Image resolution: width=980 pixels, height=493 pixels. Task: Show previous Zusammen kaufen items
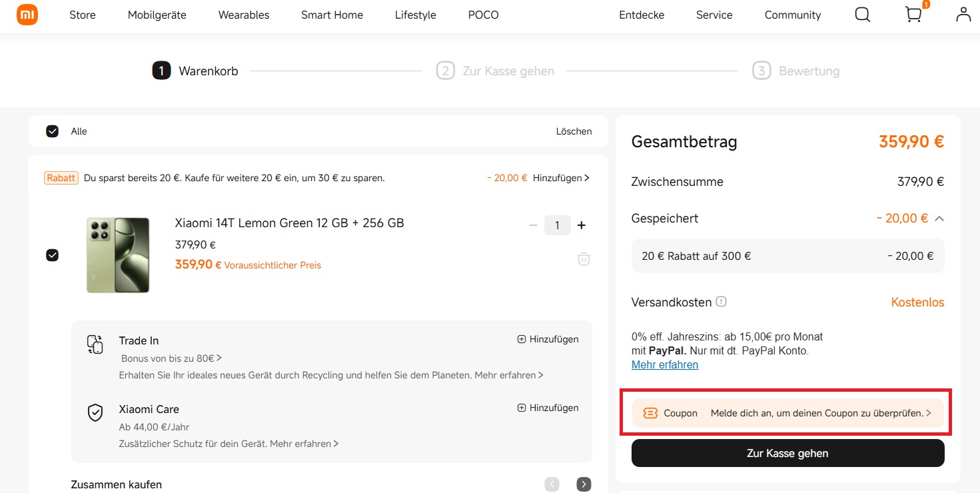tap(552, 484)
